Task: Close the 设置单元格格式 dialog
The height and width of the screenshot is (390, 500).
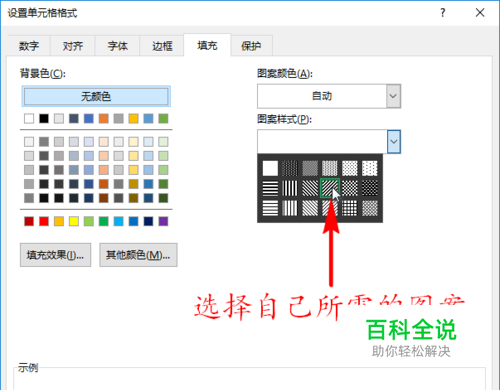Action: 480,13
